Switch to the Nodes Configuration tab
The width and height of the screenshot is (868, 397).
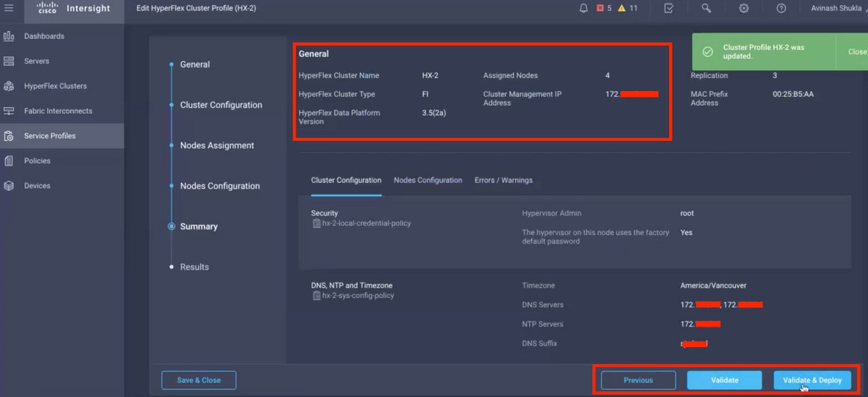click(x=427, y=181)
